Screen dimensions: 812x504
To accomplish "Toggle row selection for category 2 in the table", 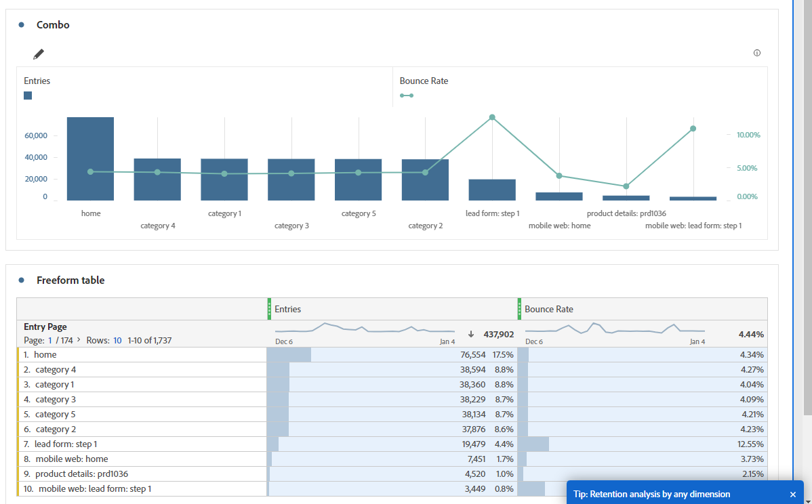I will click(x=56, y=429).
